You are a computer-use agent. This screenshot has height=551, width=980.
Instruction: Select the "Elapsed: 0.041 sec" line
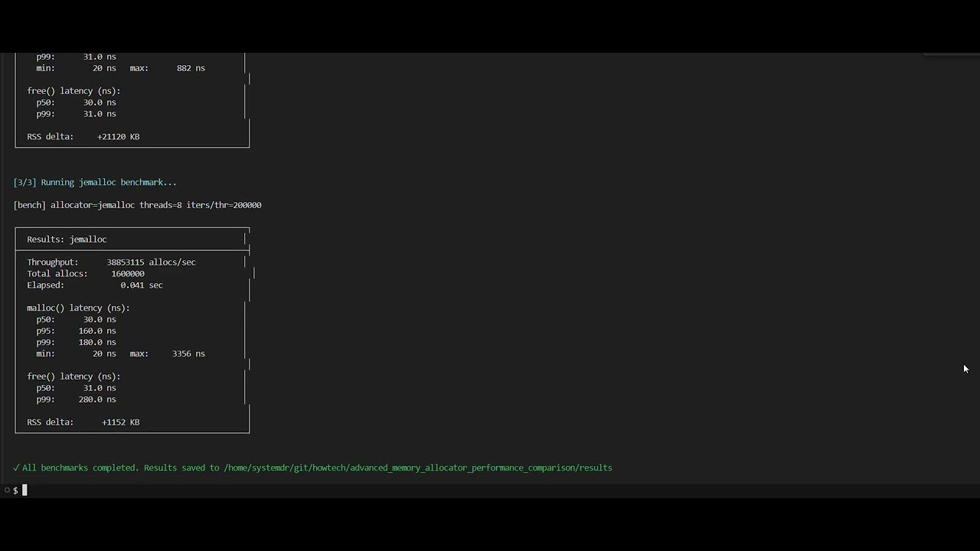point(95,285)
